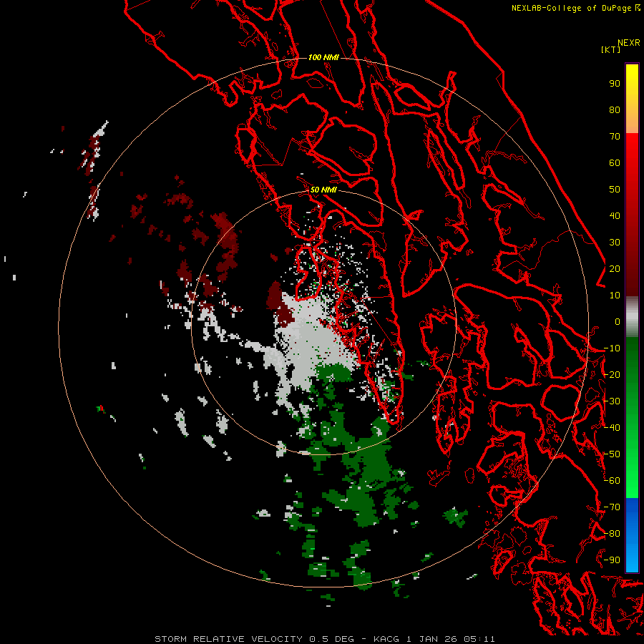Click the -90 value on the velocity scale

(612, 560)
